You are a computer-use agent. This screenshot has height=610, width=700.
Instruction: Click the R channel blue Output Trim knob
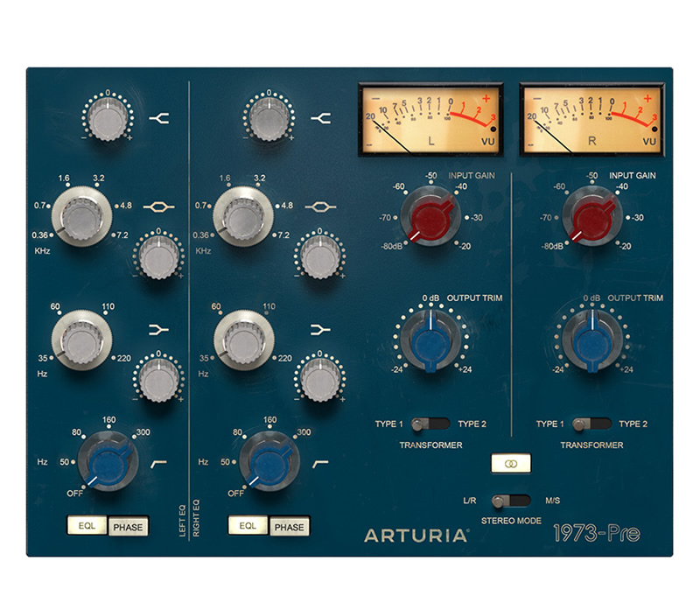pos(592,341)
